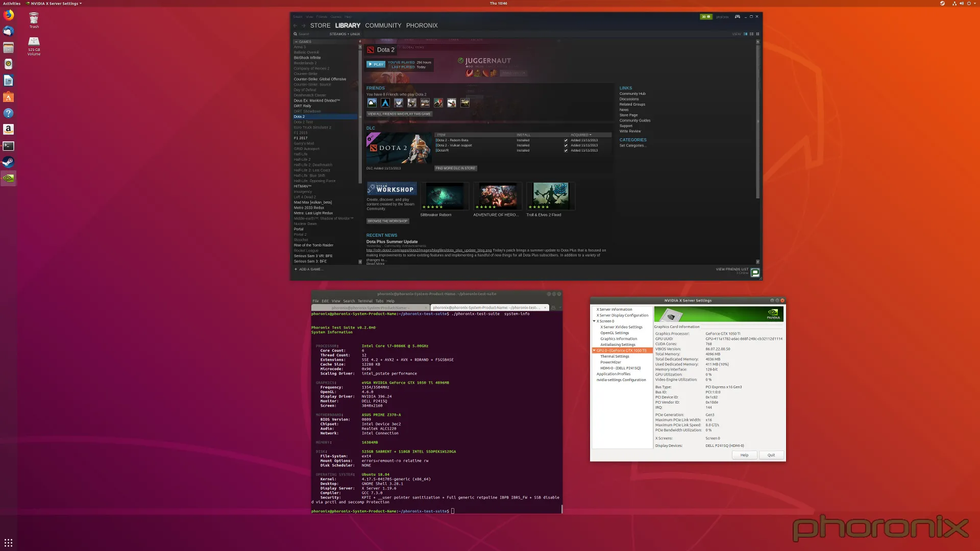Open the 525 GB Volume desktop icon
The width and height of the screenshot is (980, 551).
click(x=34, y=46)
